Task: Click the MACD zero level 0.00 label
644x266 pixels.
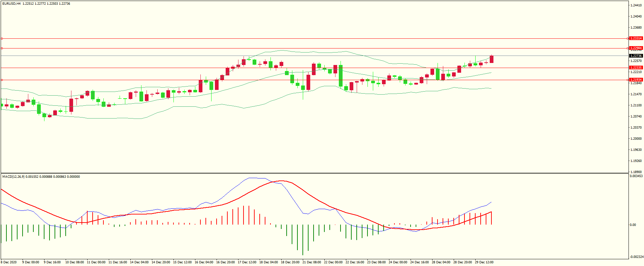Action: coord(633,225)
